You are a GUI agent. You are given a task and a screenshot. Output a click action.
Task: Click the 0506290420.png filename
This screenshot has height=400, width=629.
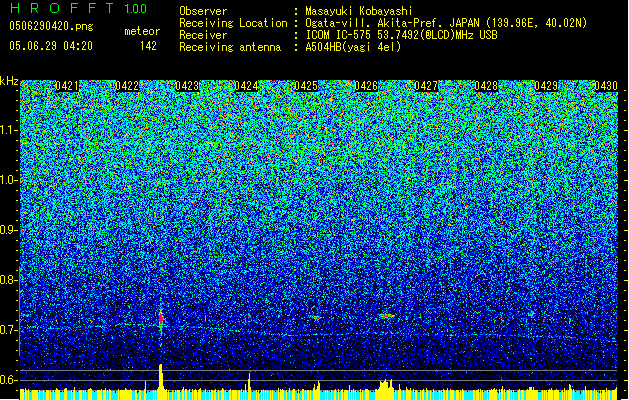pyautogui.click(x=51, y=26)
